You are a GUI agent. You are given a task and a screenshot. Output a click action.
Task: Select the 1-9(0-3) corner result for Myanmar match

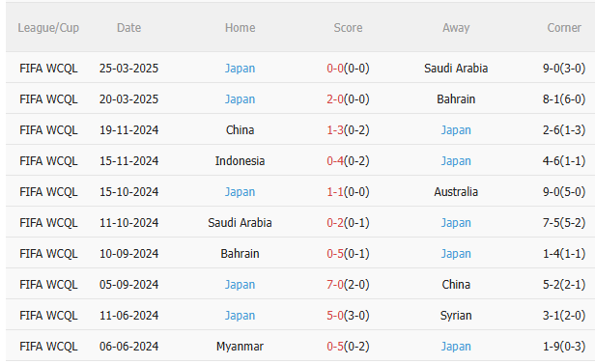coord(564,347)
